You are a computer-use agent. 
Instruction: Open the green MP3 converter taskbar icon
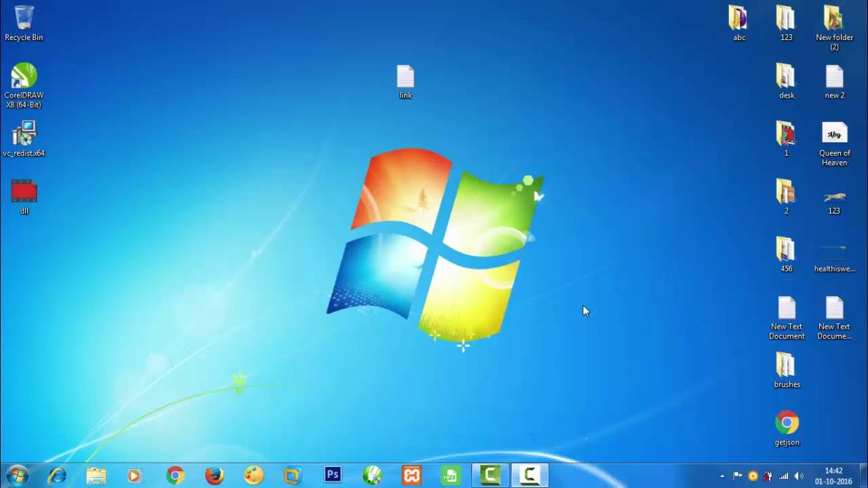[450, 476]
